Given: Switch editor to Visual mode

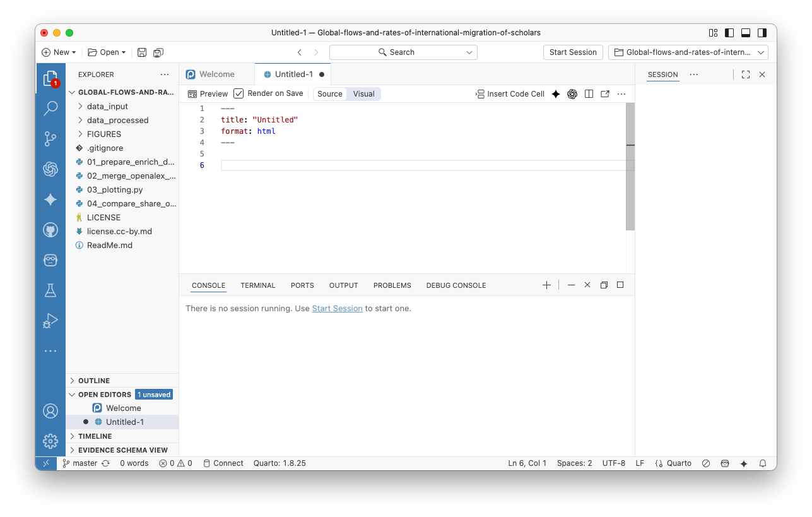Looking at the screenshot, I should tap(363, 94).
